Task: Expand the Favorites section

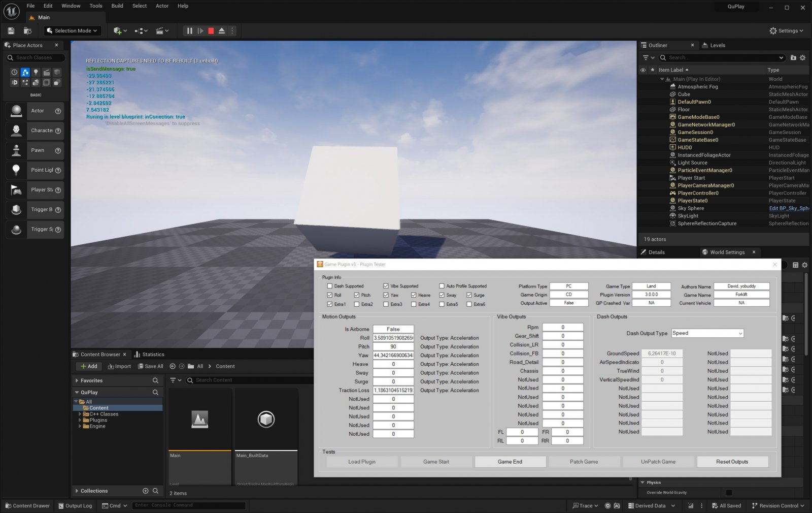Action: pos(77,381)
